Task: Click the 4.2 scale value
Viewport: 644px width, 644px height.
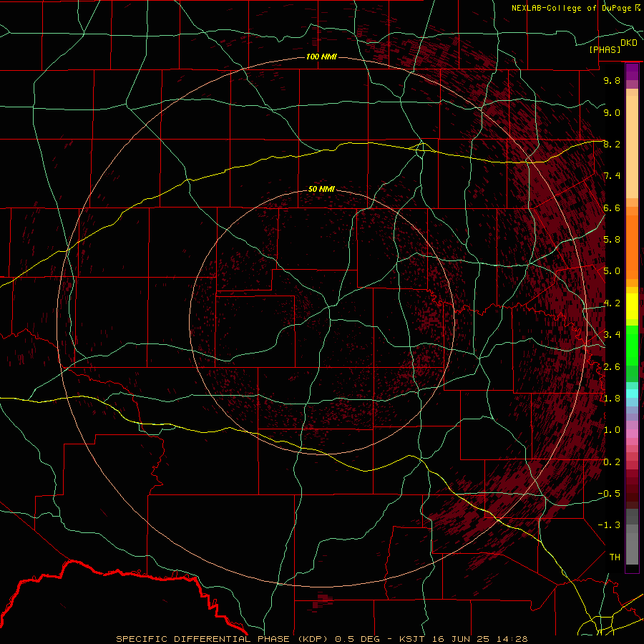Action: point(612,303)
